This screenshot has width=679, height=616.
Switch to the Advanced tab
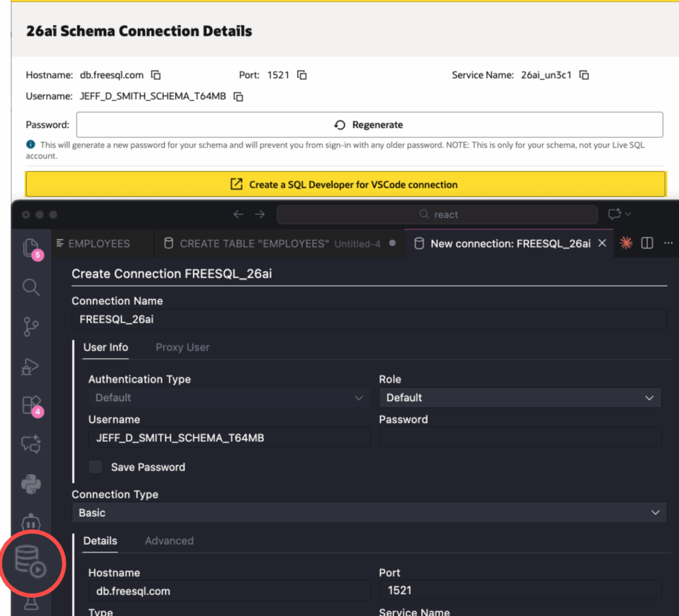pos(169,541)
